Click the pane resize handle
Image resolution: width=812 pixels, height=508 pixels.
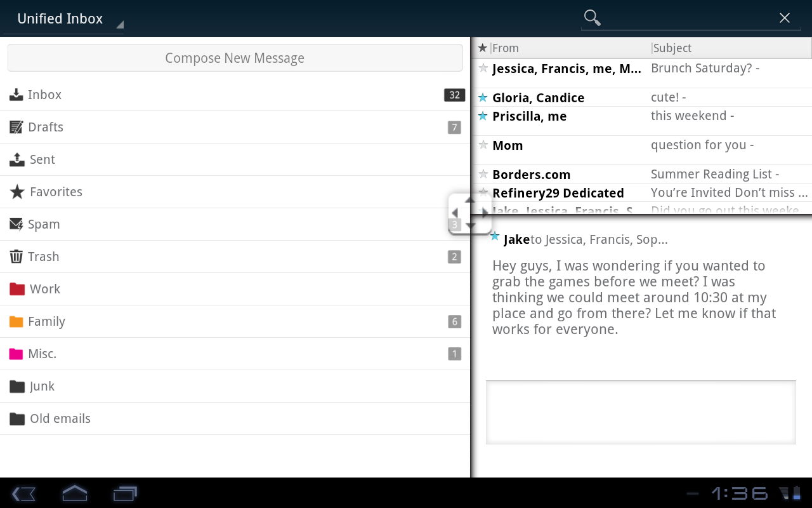click(470, 213)
